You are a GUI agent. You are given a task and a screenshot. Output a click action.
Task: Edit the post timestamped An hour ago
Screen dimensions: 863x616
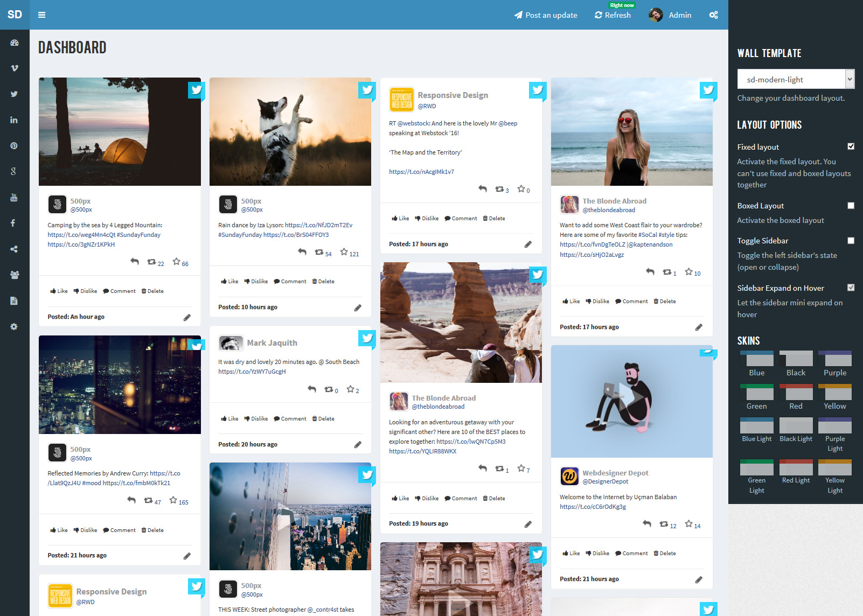coord(187,317)
